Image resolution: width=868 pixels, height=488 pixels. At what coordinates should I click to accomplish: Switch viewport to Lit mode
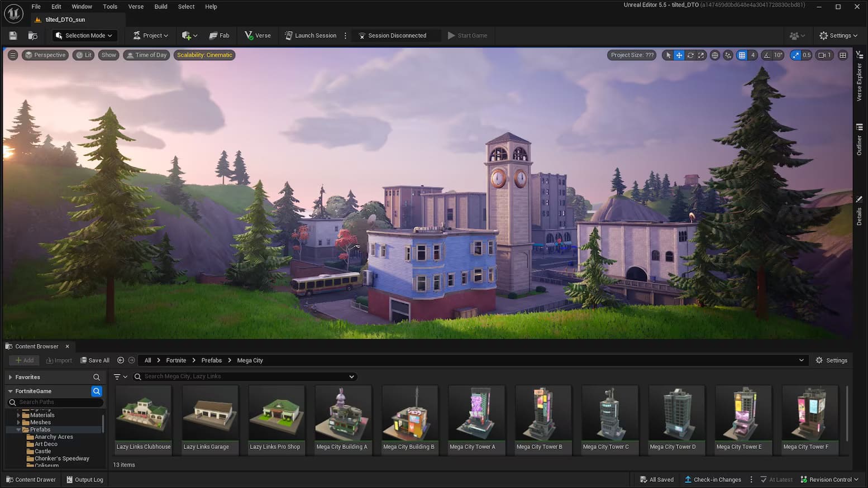point(83,55)
